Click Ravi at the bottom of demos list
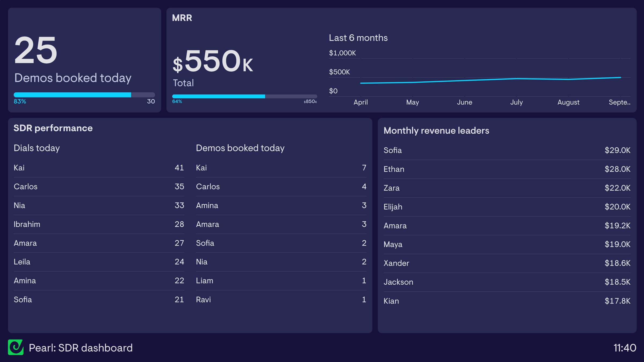Image resolution: width=644 pixels, height=362 pixels. pos(203,299)
